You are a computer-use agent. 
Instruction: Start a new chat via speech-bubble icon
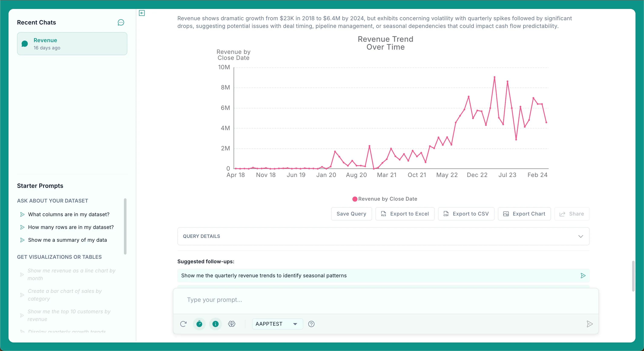pos(121,23)
